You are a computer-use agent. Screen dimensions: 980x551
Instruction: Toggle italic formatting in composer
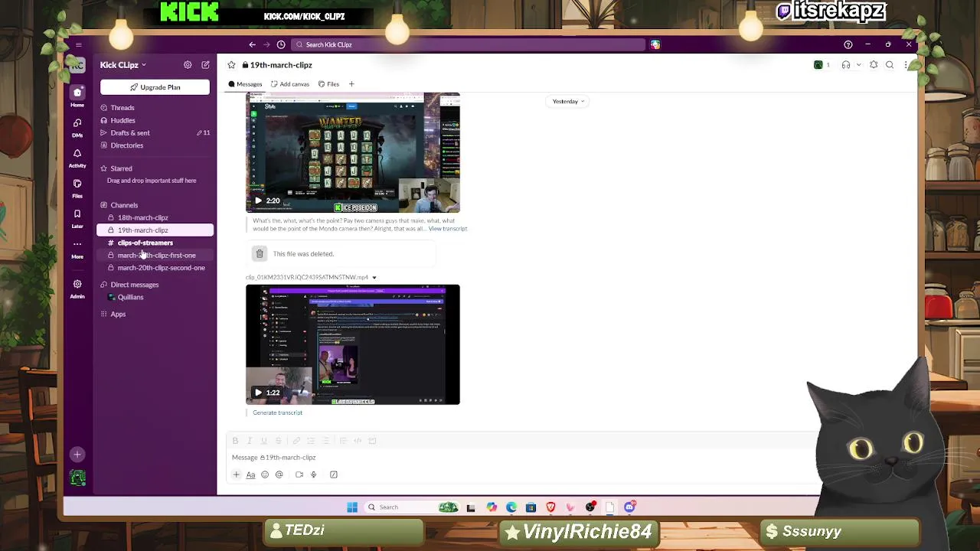[249, 441]
